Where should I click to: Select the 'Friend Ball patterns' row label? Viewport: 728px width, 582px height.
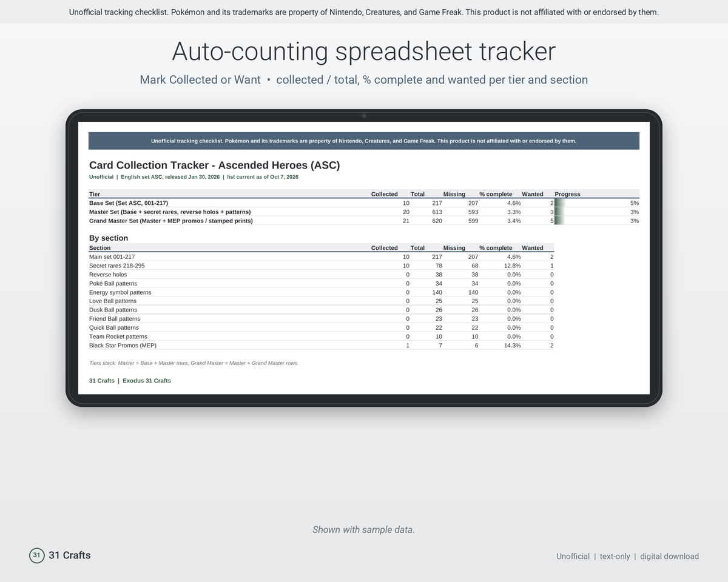[115, 319]
